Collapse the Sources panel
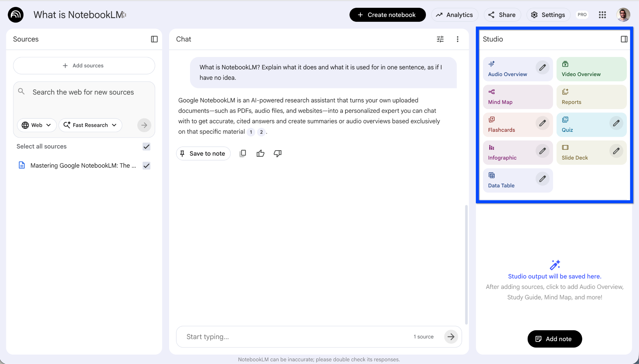This screenshot has height=364, width=639. click(x=154, y=39)
